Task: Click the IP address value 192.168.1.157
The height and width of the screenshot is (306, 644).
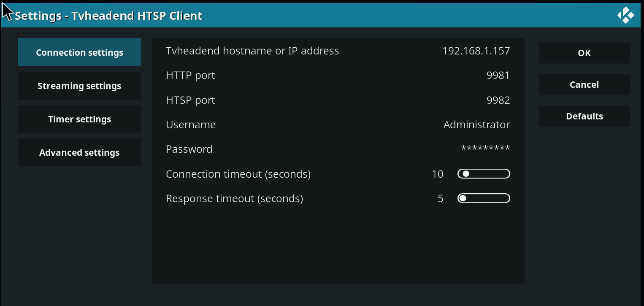Action: [476, 51]
